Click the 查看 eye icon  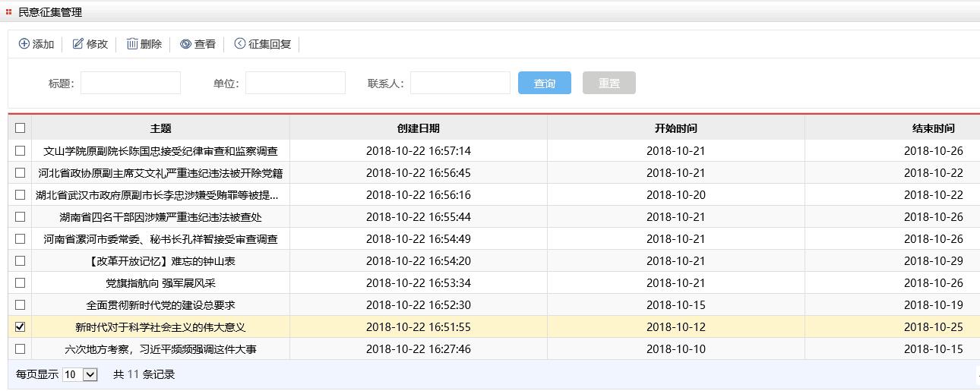(x=185, y=44)
